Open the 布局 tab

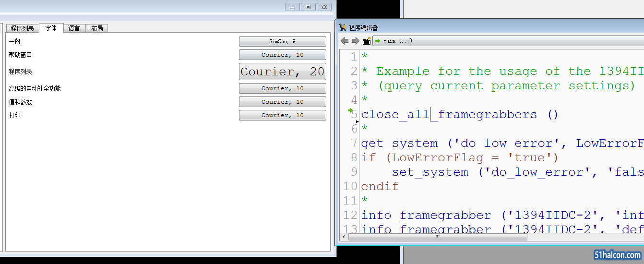click(x=97, y=28)
